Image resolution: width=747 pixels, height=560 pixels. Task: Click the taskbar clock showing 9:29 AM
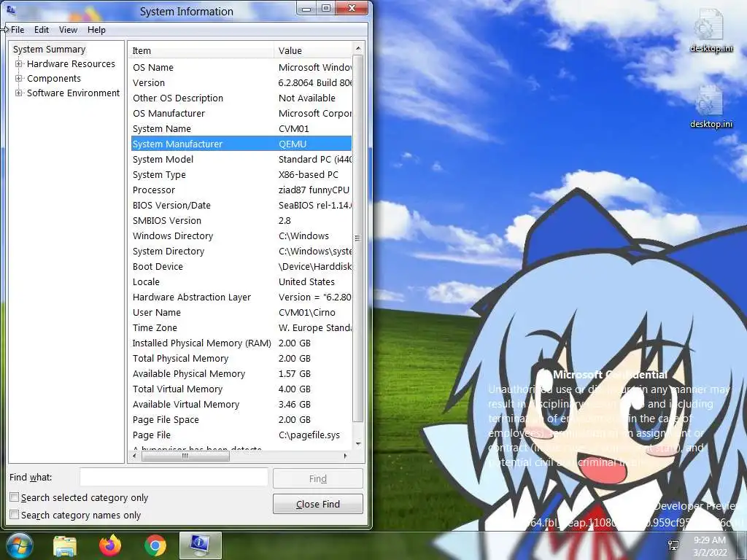[x=709, y=546]
